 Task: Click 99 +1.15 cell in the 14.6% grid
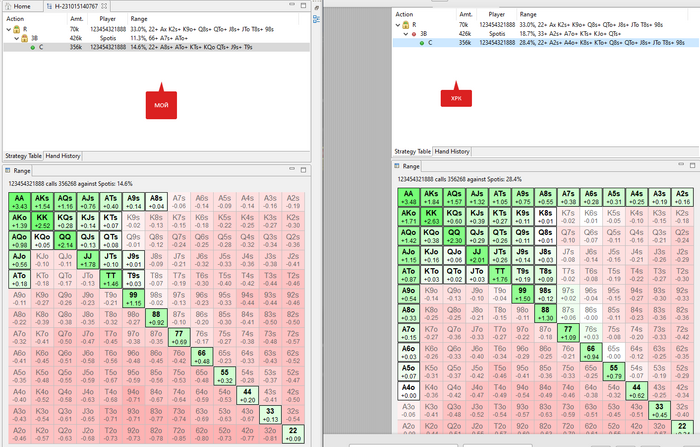(133, 298)
